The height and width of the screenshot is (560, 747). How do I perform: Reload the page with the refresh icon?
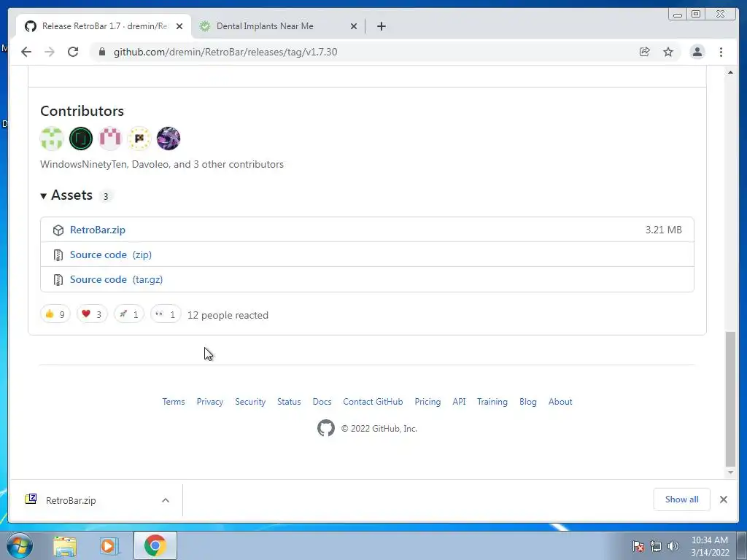point(73,52)
